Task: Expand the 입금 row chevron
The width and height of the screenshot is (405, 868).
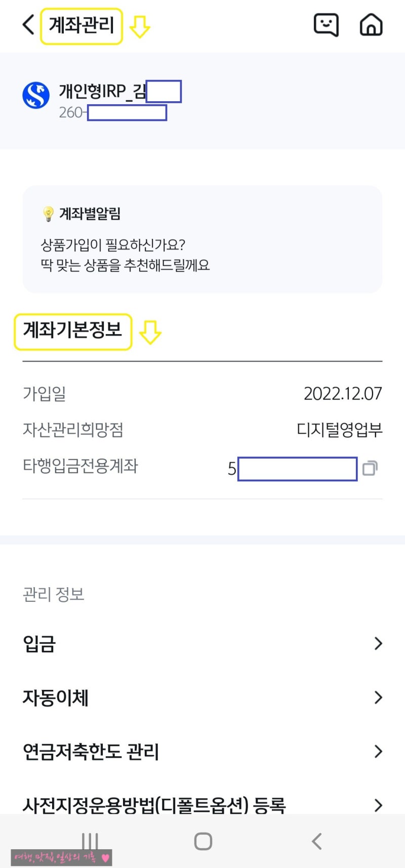Action: click(x=378, y=643)
